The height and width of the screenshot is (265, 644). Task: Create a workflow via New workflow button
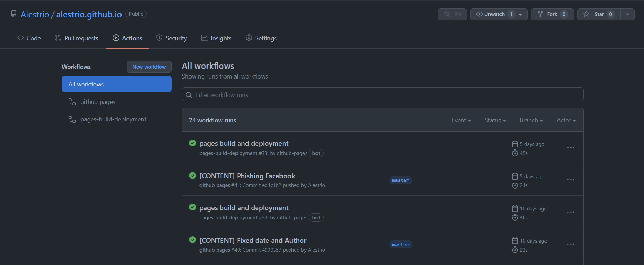tap(149, 67)
